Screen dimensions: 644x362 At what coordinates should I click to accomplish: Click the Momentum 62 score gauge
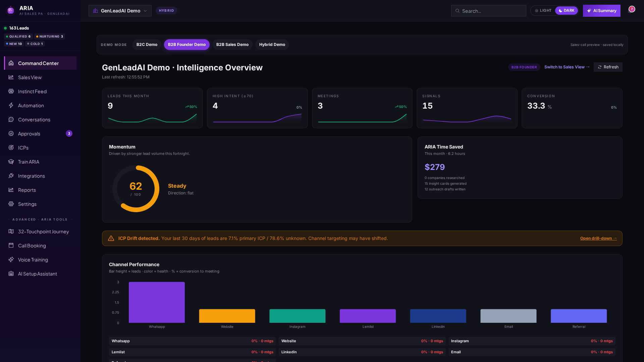pos(136,189)
